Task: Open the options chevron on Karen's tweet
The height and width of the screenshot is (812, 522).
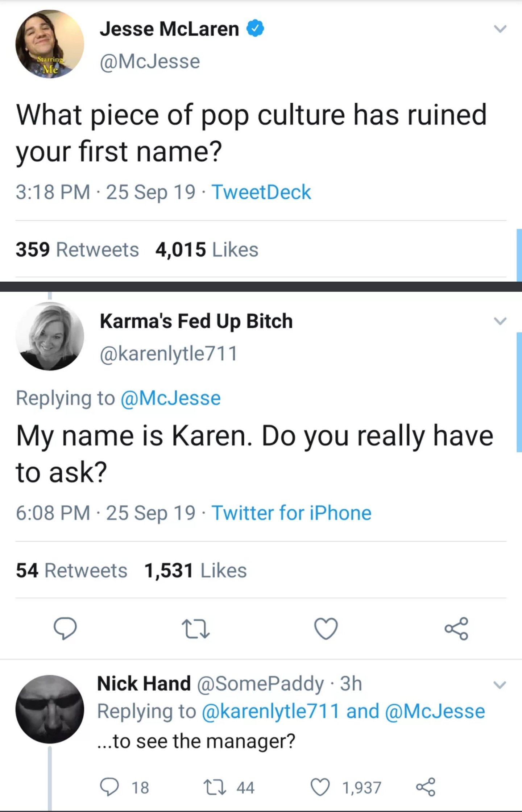Action: click(x=500, y=321)
